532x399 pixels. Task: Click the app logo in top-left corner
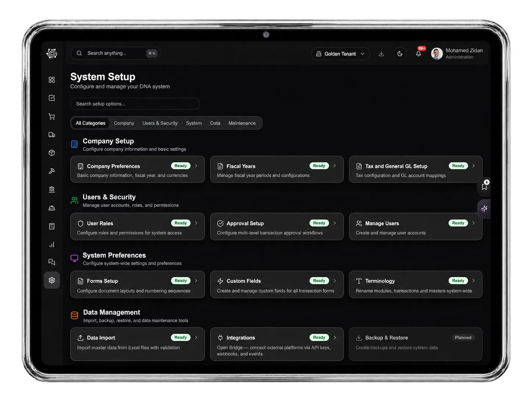[x=52, y=54]
